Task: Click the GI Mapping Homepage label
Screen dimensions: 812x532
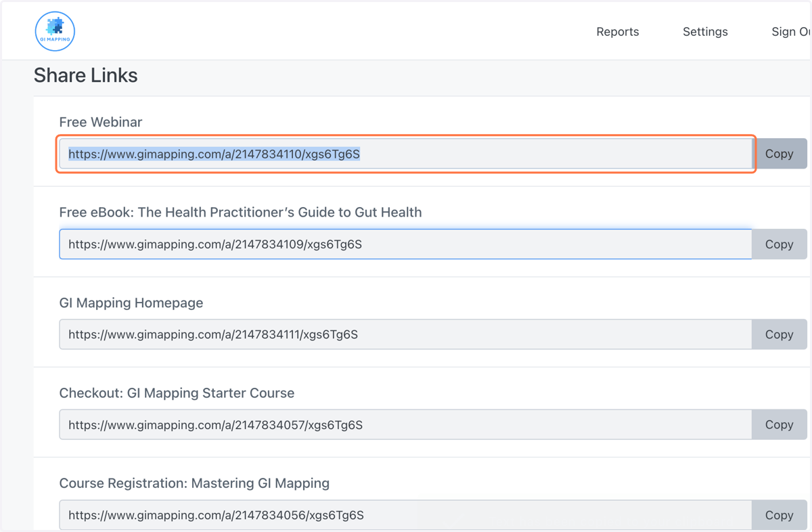Action: 131,303
